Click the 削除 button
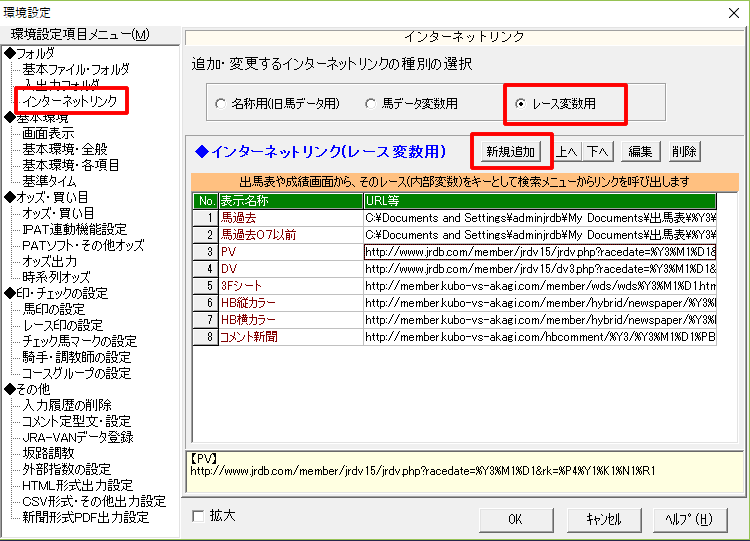This screenshot has width=750, height=541. (x=684, y=152)
